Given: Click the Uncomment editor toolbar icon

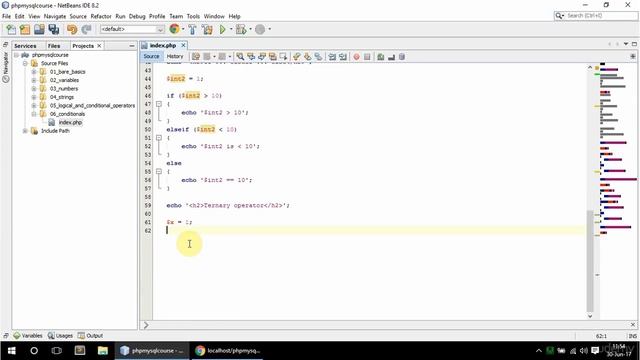Looking at the screenshot, I should (391, 57).
